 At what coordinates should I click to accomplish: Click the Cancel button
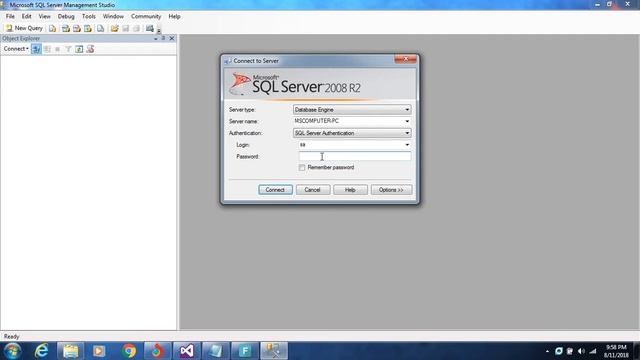(312, 190)
